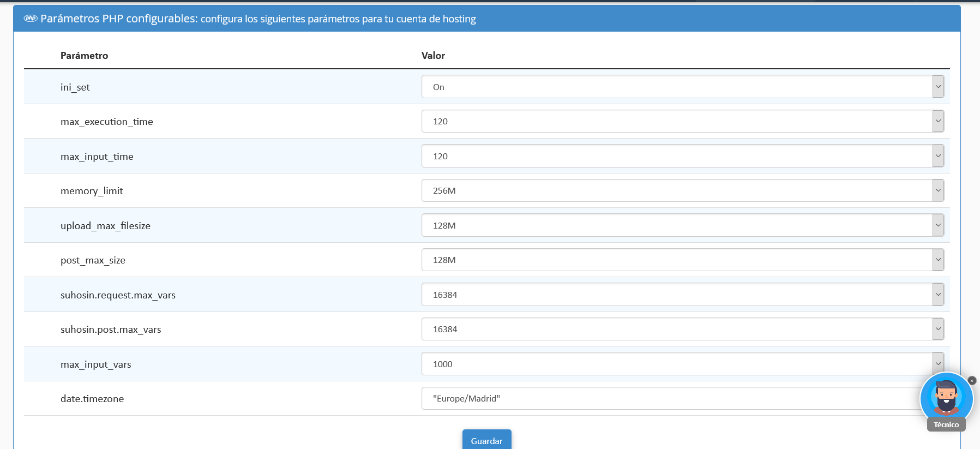Image resolution: width=980 pixels, height=449 pixels.
Task: Open the max_execution_time dropdown
Action: point(683,121)
